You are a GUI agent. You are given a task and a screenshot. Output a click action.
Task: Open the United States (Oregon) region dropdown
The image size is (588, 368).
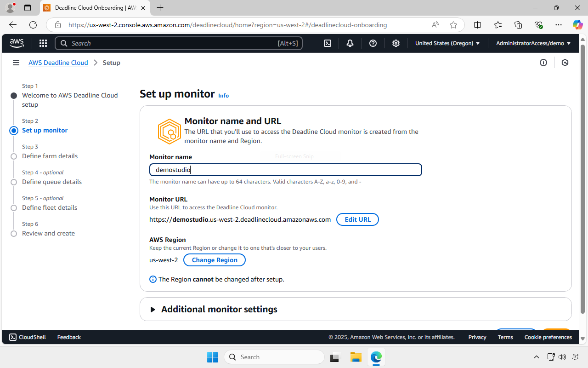447,43
